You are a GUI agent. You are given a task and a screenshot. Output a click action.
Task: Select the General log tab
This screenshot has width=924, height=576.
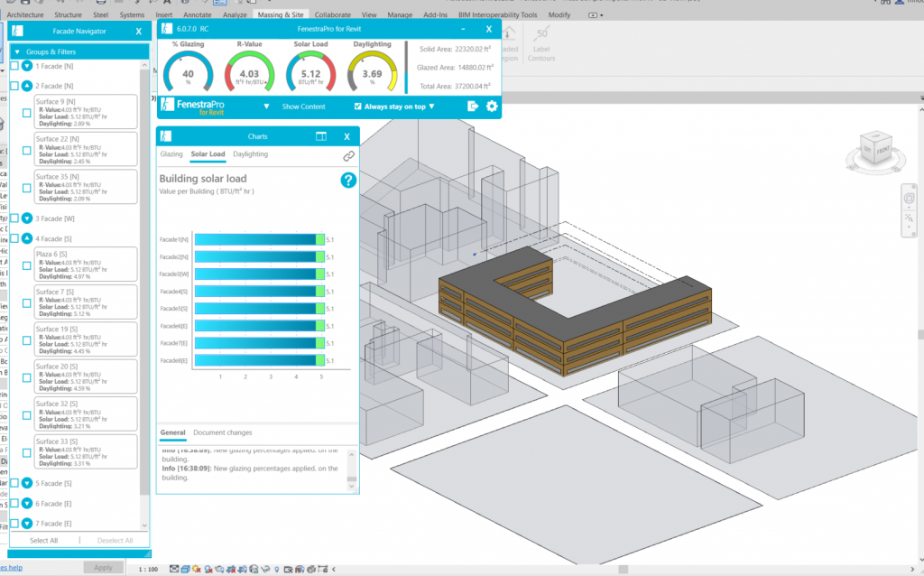tap(172, 432)
